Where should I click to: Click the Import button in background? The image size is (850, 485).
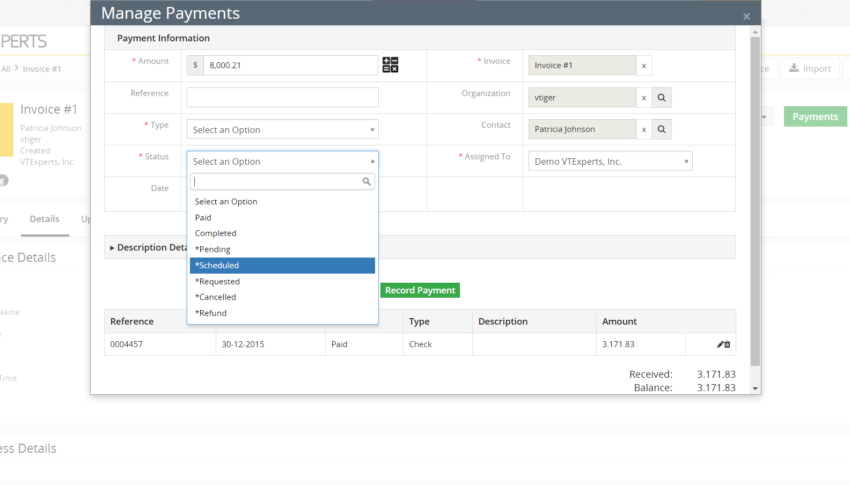(810, 69)
